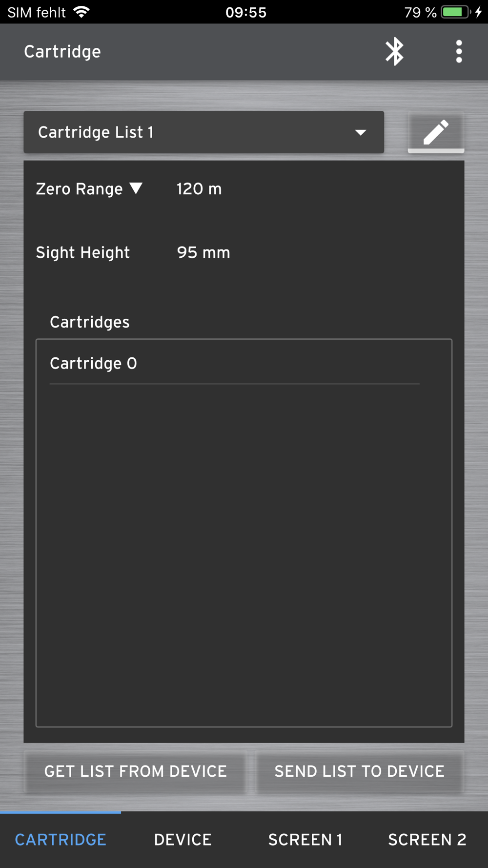Tap the Bluetooth connection icon
The width and height of the screenshot is (488, 868).
[x=394, y=51]
